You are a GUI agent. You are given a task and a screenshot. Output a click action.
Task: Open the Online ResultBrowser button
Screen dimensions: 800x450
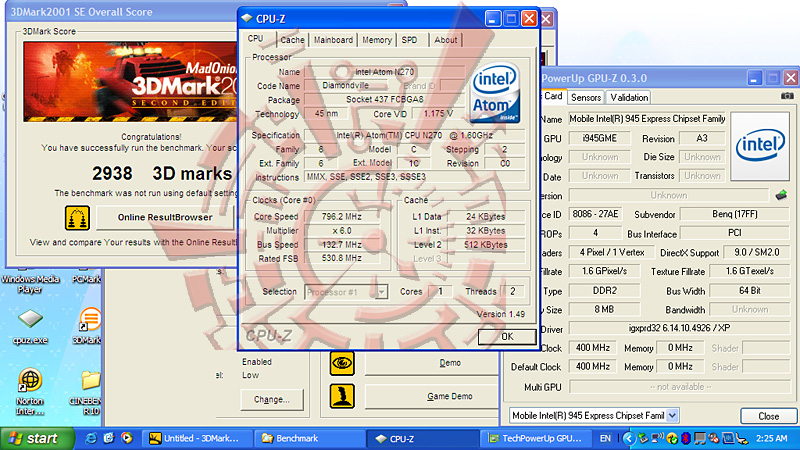(165, 217)
